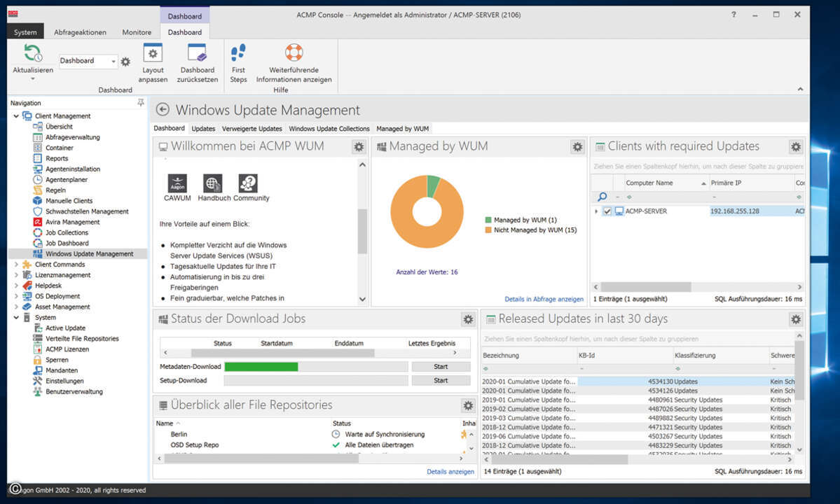Click the Job Dashboard icon
The height and width of the screenshot is (504, 840).
38,244
